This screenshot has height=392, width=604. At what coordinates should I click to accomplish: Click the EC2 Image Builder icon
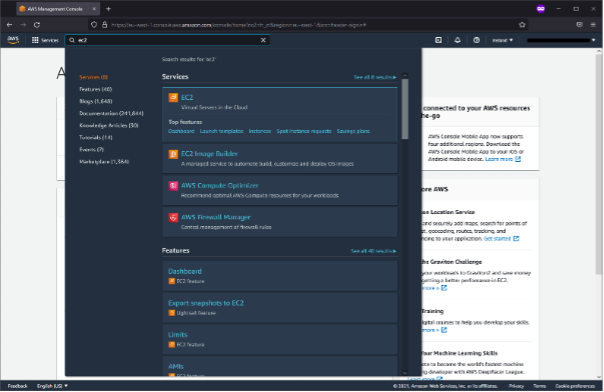(173, 154)
